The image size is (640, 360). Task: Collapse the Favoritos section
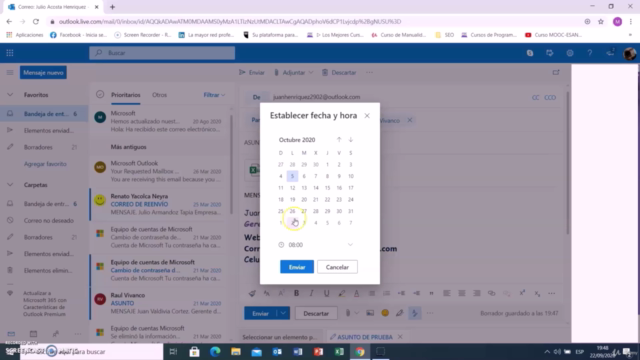point(10,95)
